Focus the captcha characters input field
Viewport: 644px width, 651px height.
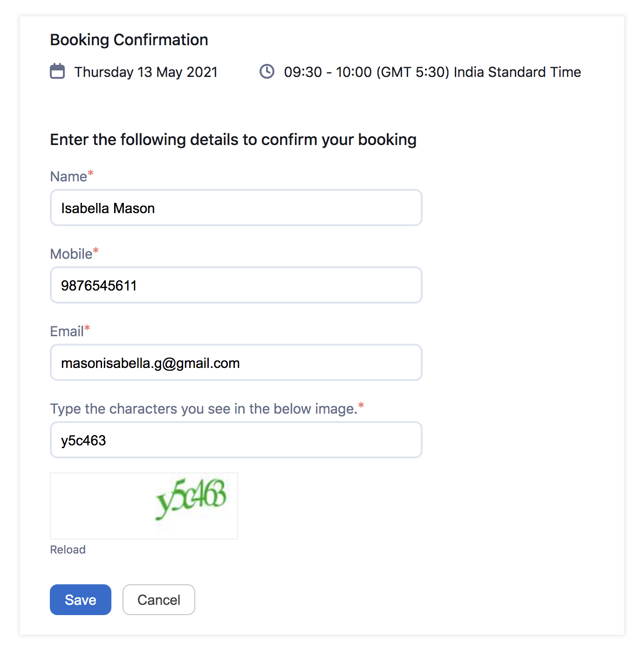click(236, 440)
